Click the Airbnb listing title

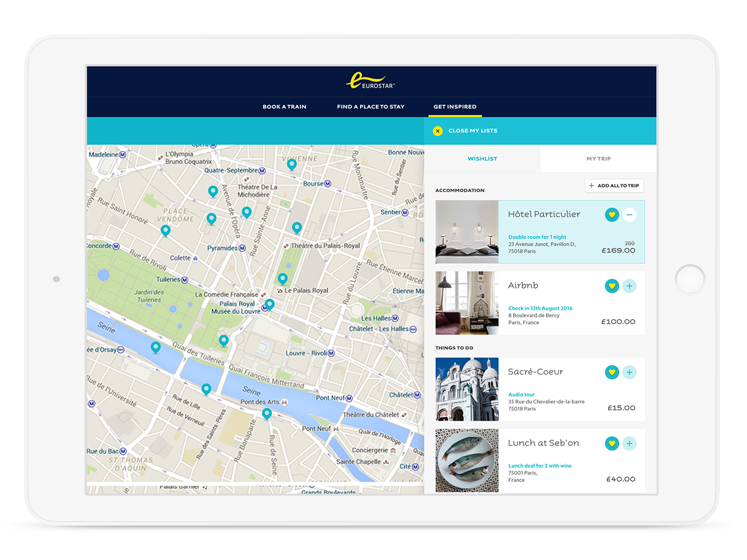click(523, 285)
